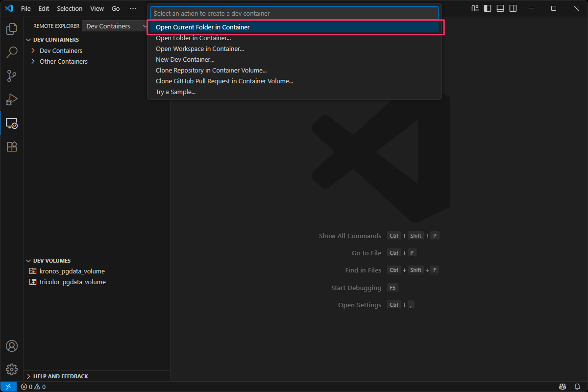The width and height of the screenshot is (588, 392).
Task: Click the Go to File label
Action: 367,253
